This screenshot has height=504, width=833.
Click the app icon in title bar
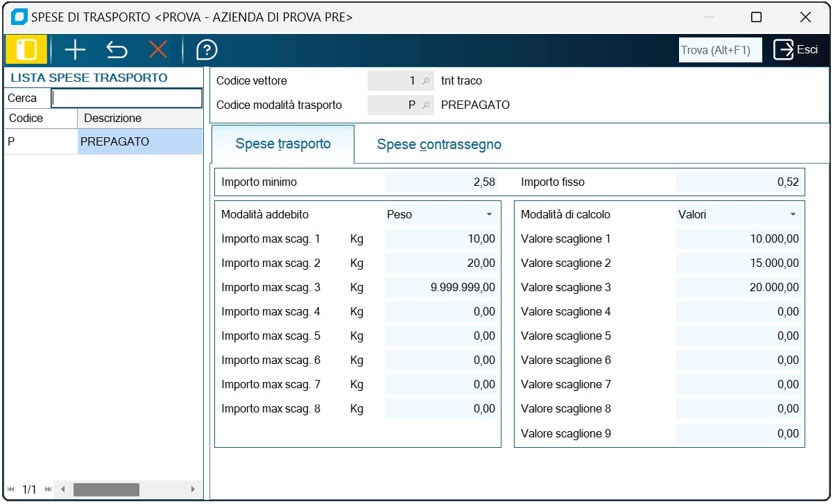coord(19,17)
